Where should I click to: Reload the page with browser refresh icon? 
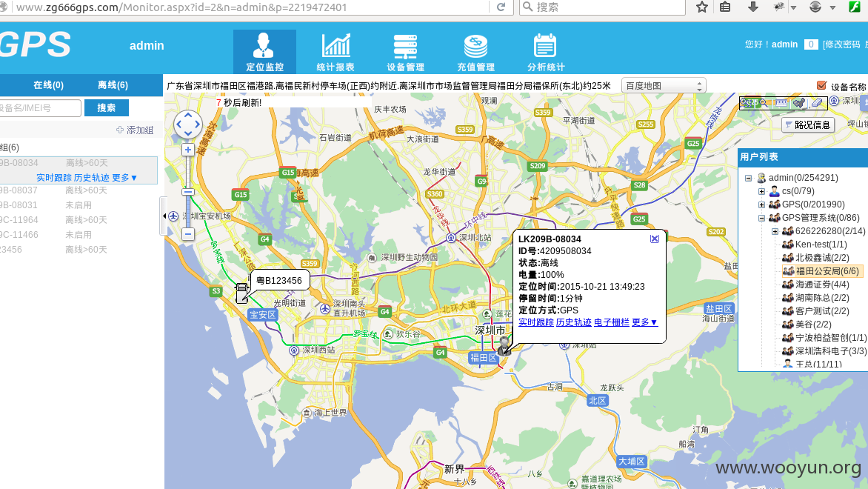[x=501, y=7]
